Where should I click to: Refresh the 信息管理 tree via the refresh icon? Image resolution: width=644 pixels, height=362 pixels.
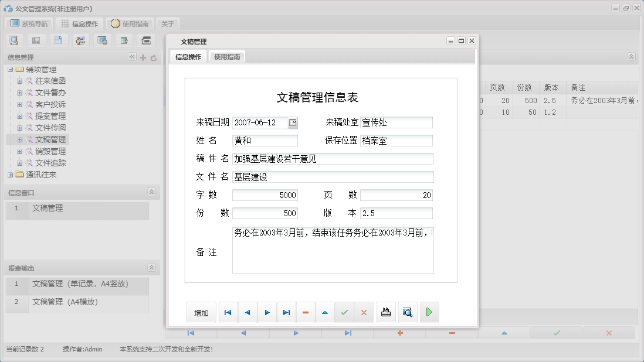(153, 57)
